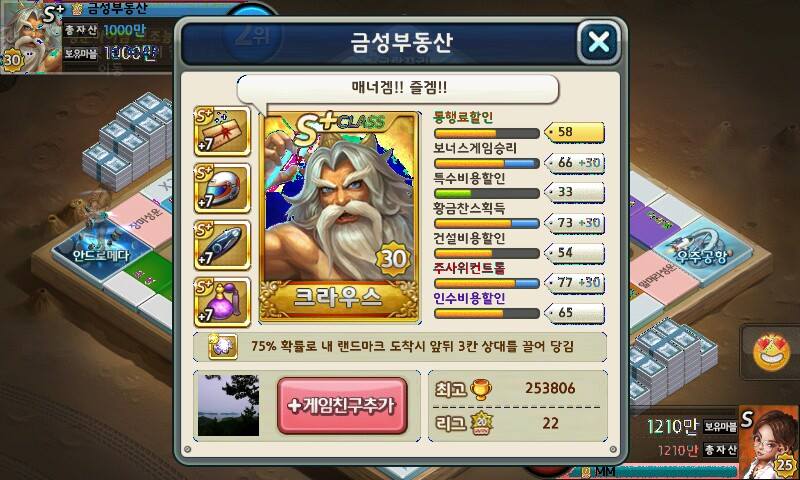
Task: Click the 매너겜!! 즐겜!! speech bubble
Action: point(398,88)
